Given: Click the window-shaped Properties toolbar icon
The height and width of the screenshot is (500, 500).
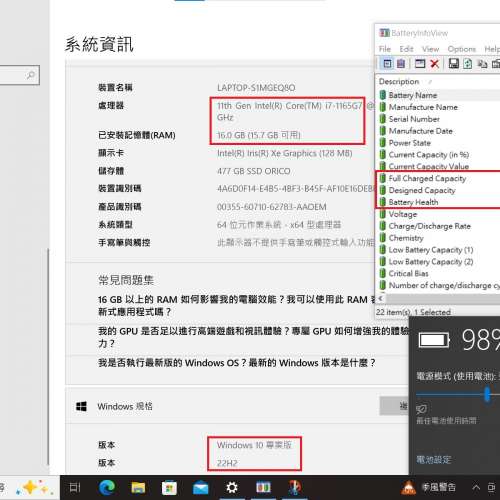Looking at the screenshot, I should 420,63.
